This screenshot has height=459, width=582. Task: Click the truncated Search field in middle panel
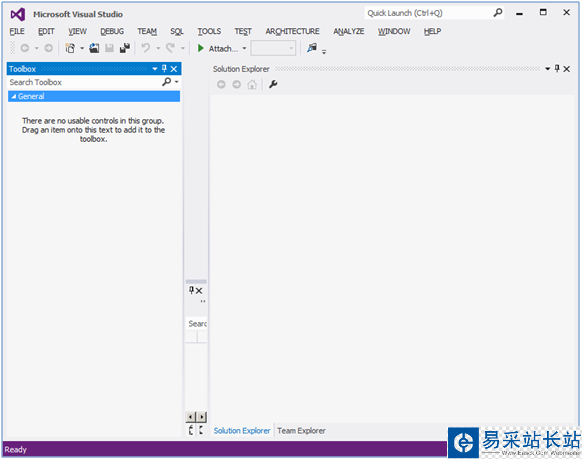[x=197, y=324]
